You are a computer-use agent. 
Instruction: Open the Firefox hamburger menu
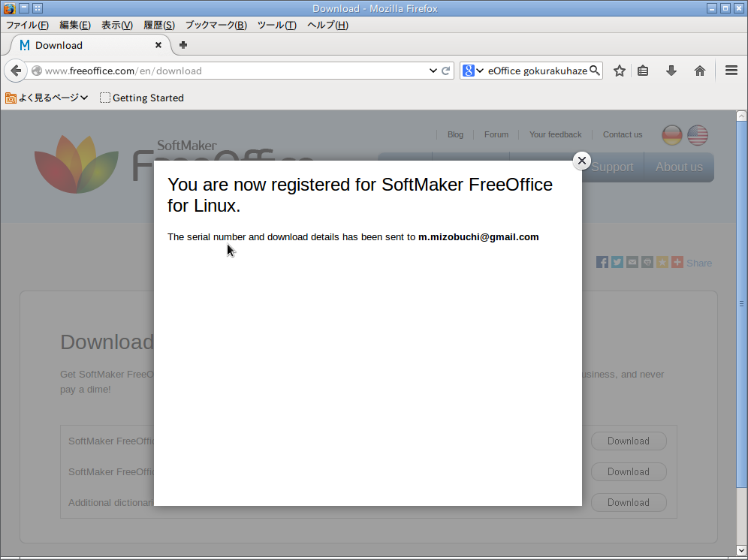tap(731, 71)
